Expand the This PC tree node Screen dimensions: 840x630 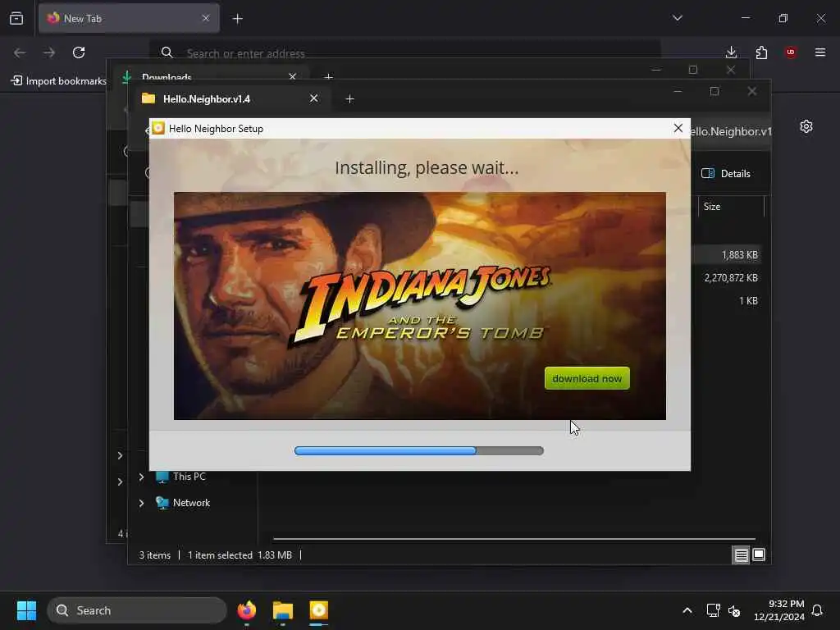point(141,477)
